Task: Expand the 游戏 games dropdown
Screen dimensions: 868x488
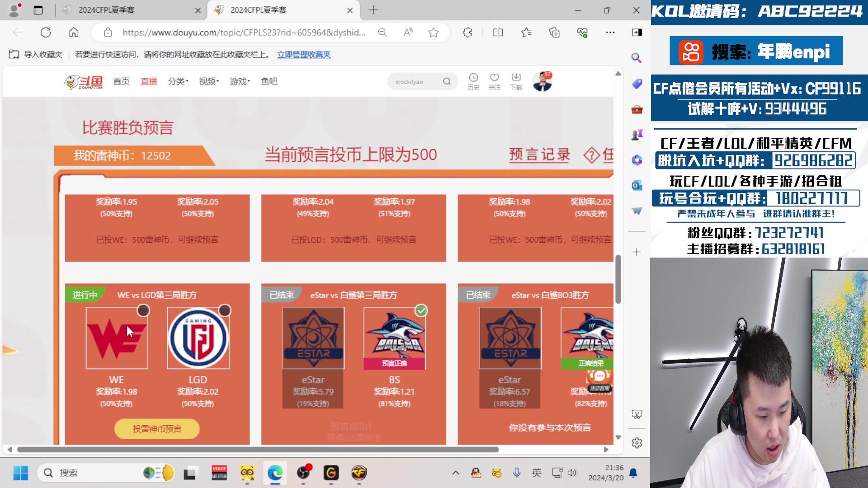Action: [x=239, y=81]
